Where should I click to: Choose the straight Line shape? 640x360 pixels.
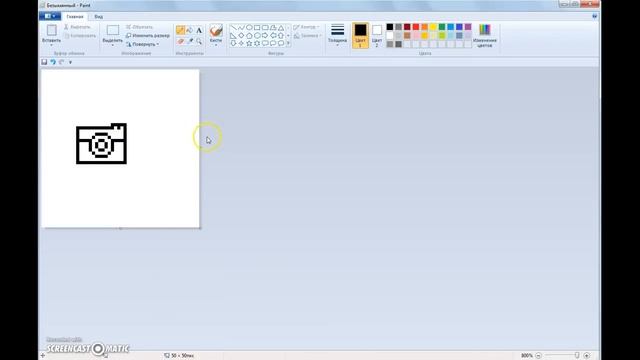coord(233,28)
